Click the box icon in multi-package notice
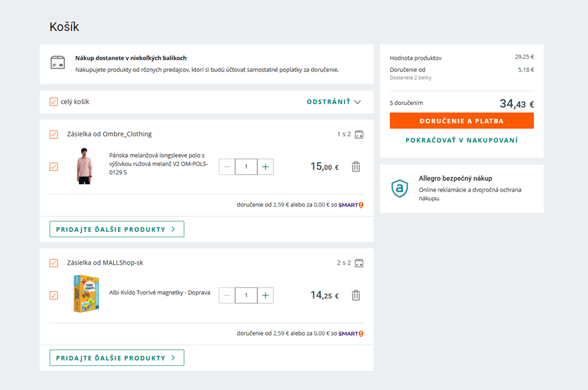The width and height of the screenshot is (588, 390). pos(58,63)
